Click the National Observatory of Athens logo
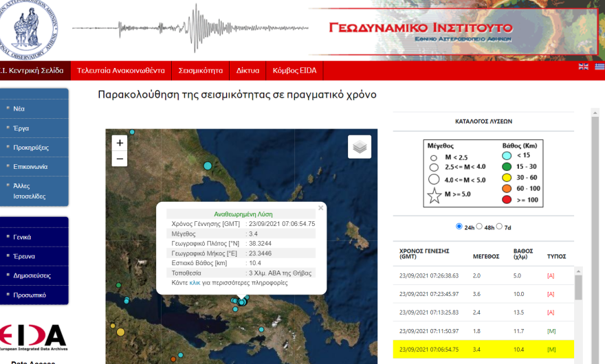 pyautogui.click(x=27, y=29)
